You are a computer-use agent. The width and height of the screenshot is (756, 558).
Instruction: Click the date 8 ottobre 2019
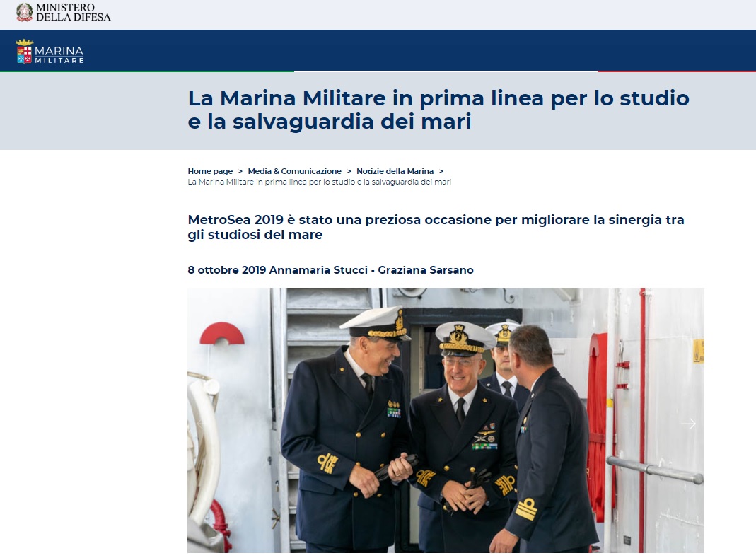click(226, 270)
